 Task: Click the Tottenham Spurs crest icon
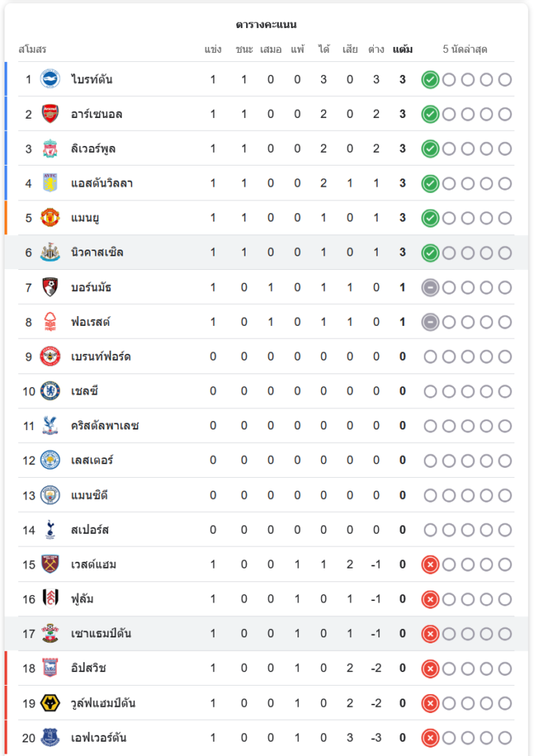coord(50,529)
